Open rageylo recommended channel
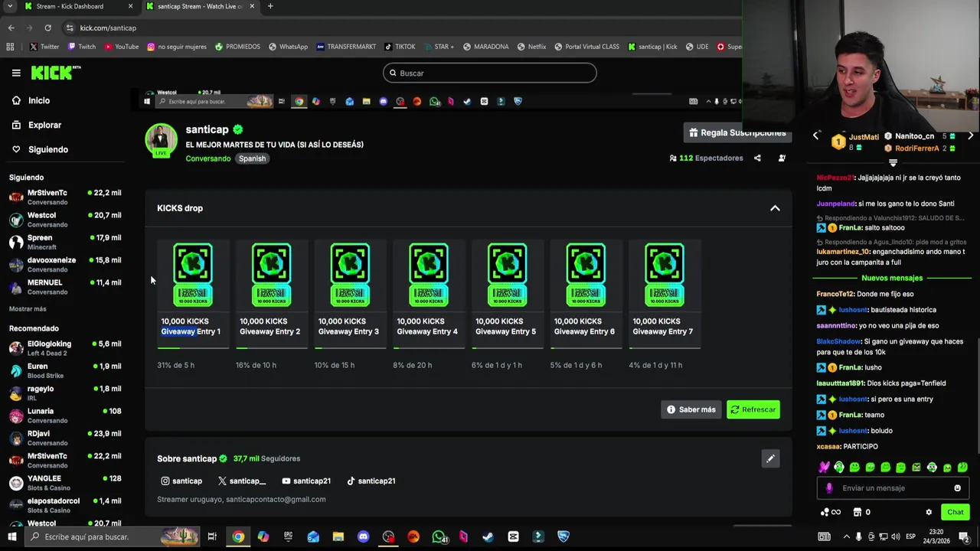980x551 pixels. point(65,393)
